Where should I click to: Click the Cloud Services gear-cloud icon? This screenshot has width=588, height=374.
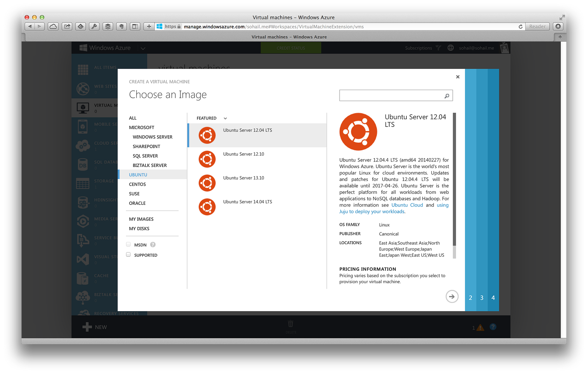pyautogui.click(x=83, y=146)
